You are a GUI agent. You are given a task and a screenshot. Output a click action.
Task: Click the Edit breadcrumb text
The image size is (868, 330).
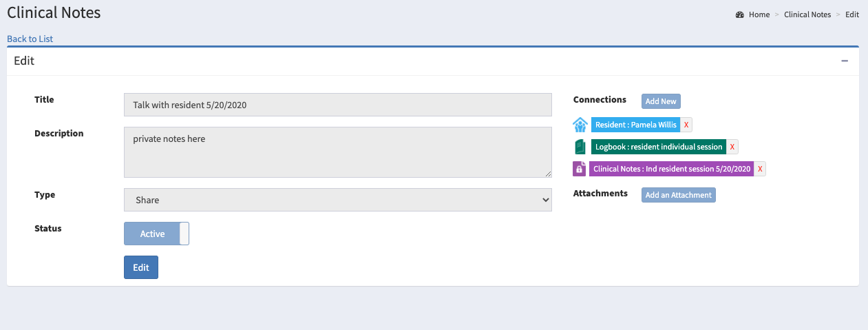(x=852, y=14)
